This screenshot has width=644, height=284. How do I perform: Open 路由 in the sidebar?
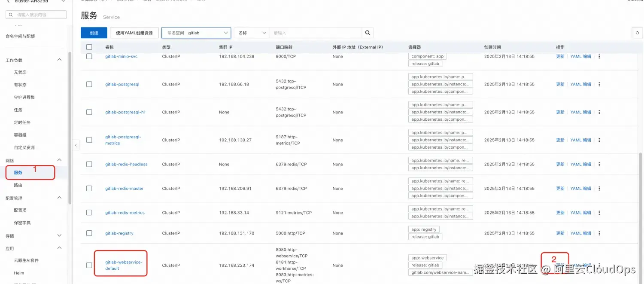(x=18, y=185)
